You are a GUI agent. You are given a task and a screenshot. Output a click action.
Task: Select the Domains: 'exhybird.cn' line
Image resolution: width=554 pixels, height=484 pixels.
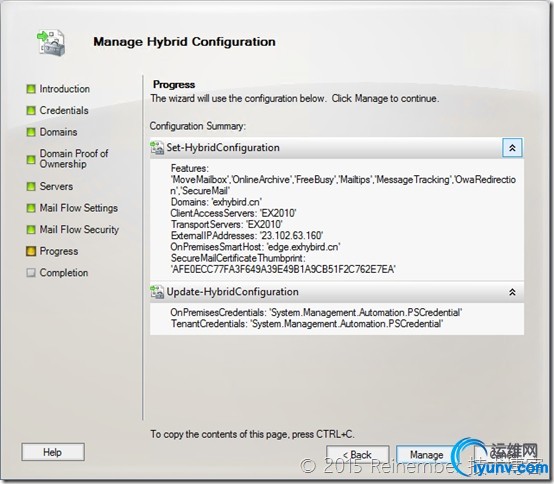[216, 202]
